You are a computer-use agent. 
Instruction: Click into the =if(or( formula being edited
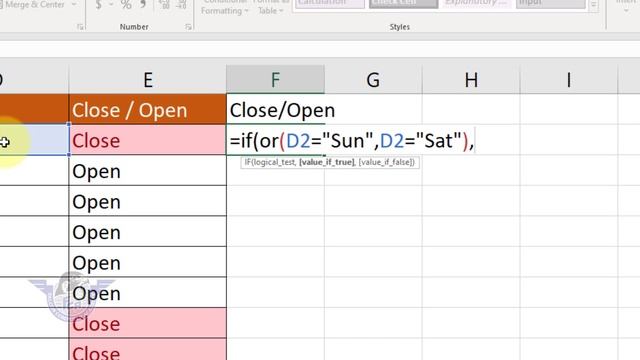(351, 141)
